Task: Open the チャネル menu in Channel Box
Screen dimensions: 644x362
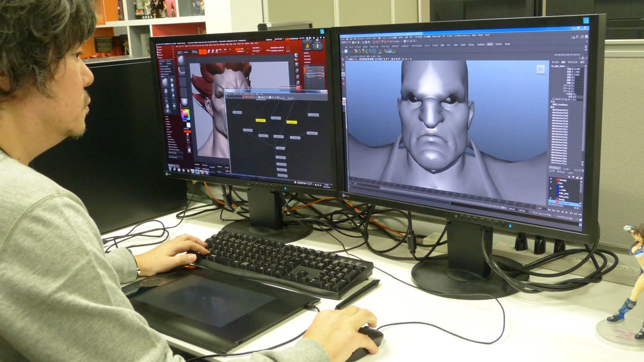Action: click(555, 62)
